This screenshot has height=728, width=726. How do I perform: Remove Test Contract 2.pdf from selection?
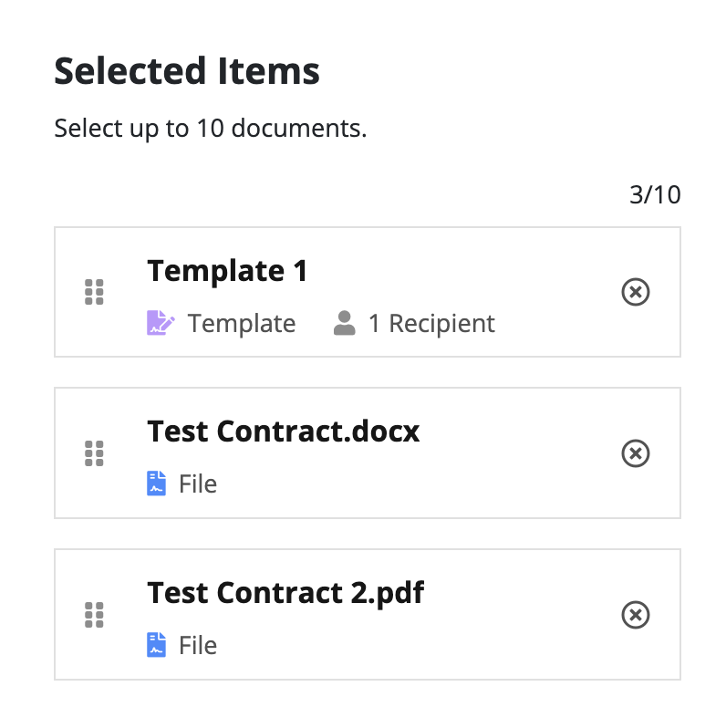click(x=636, y=615)
